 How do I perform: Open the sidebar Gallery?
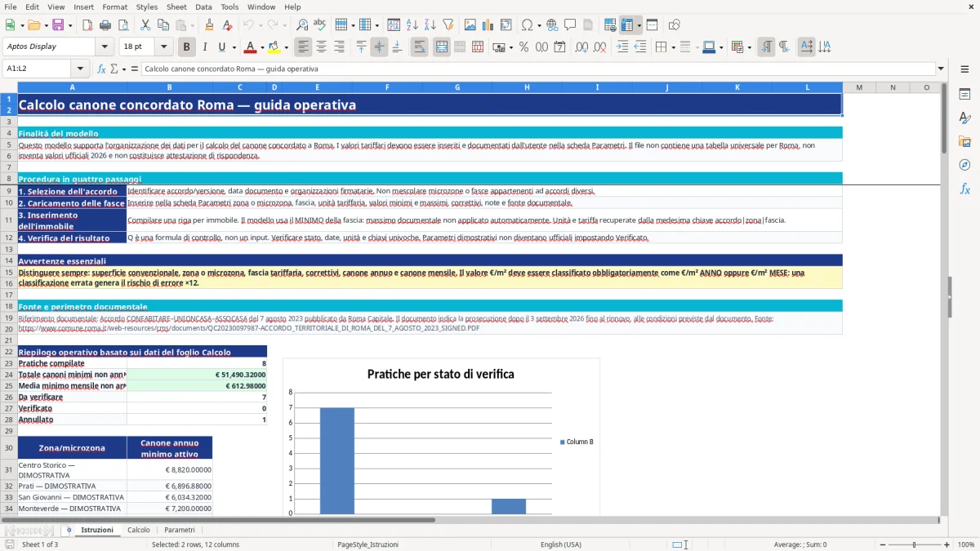coord(964,141)
